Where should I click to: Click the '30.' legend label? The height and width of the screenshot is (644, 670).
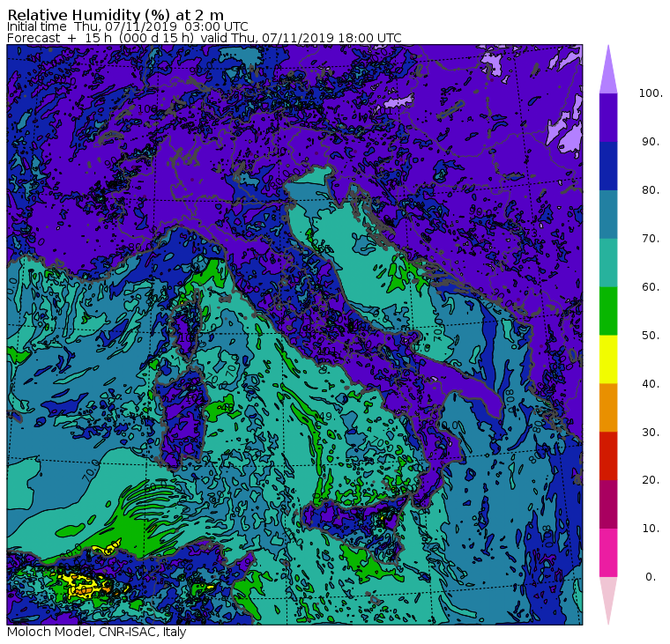[651, 433]
